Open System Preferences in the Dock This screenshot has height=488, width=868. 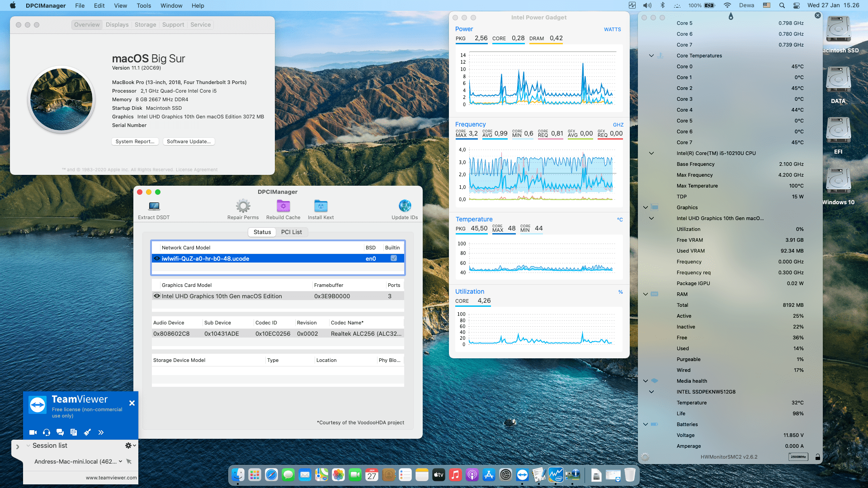point(505,474)
